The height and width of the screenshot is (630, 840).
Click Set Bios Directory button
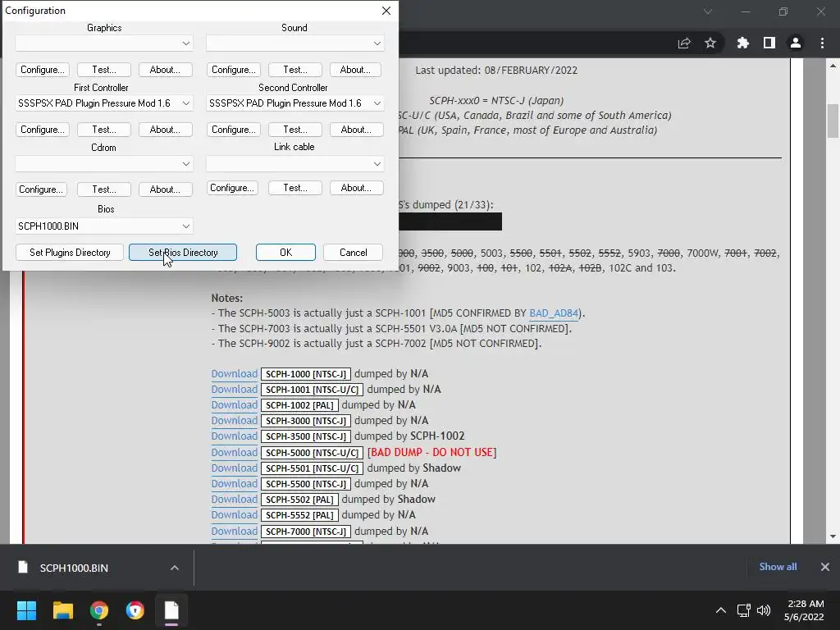[183, 253]
